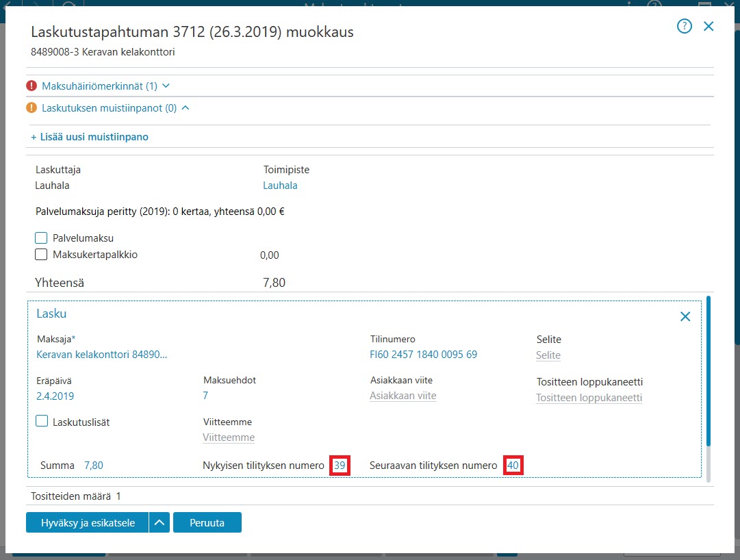Click the Peruuta button
The width and height of the screenshot is (740, 560).
tap(207, 522)
